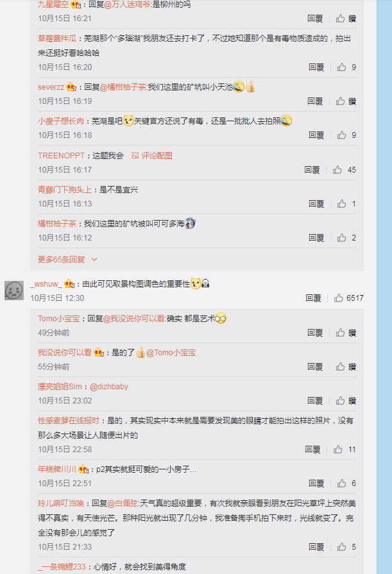This screenshot has height=574, width=392.
Task: Open the @dizhbaby mention link
Action: pyautogui.click(x=109, y=387)
